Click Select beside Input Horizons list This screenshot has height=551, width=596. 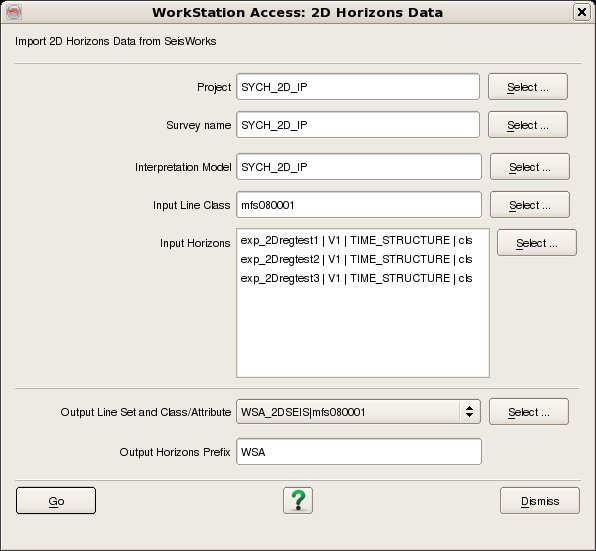pos(537,242)
